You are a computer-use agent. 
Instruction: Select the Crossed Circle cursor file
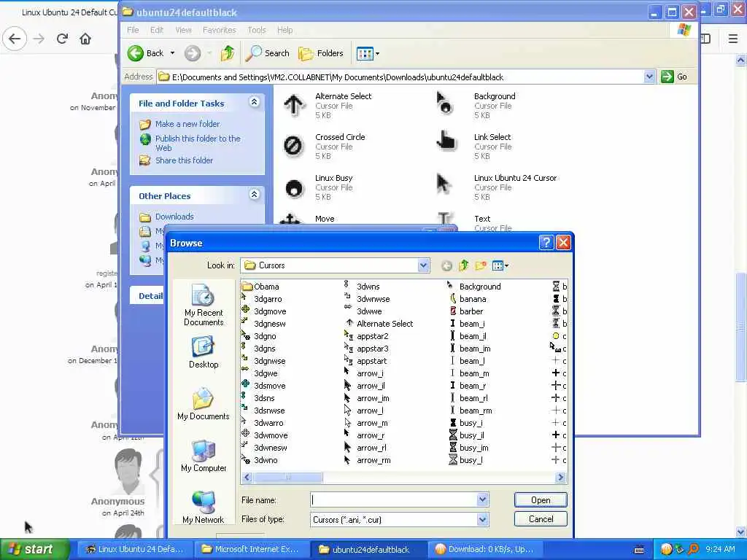point(324,146)
